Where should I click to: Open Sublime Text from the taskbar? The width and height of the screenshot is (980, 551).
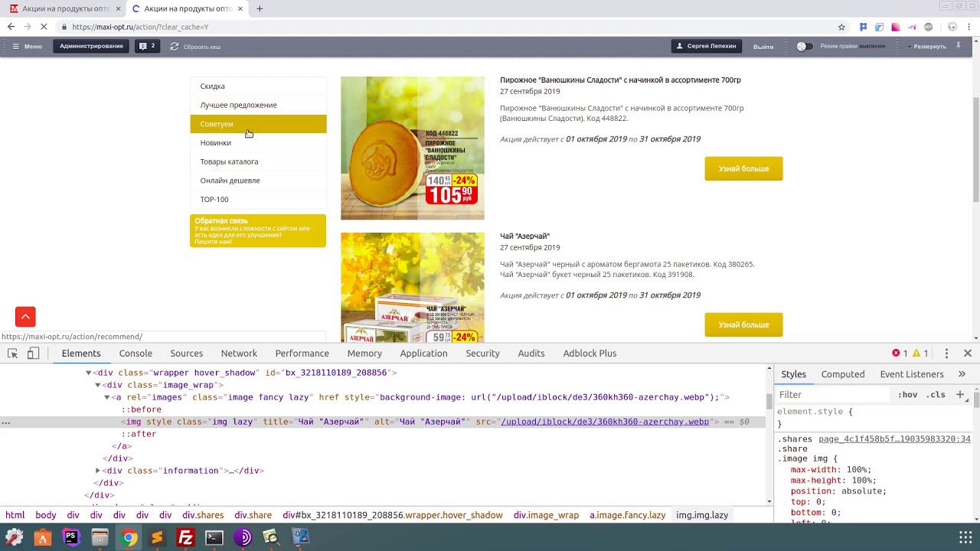pyautogui.click(x=157, y=537)
